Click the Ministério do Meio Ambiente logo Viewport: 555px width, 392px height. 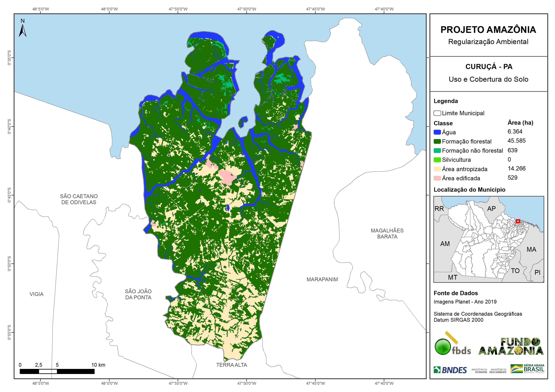coord(498,371)
